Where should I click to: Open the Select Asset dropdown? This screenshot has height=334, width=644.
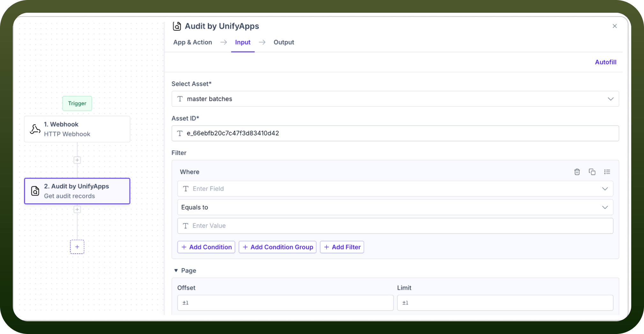coord(395,99)
